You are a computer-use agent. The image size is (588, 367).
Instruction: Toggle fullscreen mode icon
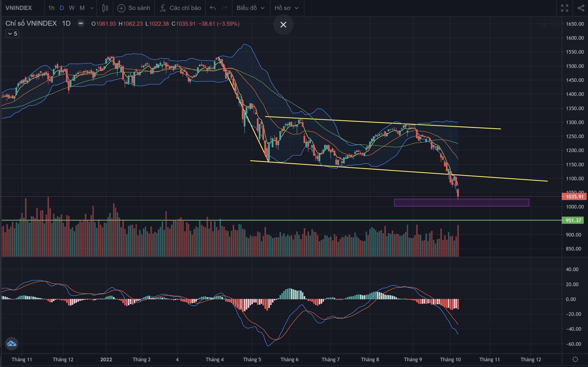564,8
